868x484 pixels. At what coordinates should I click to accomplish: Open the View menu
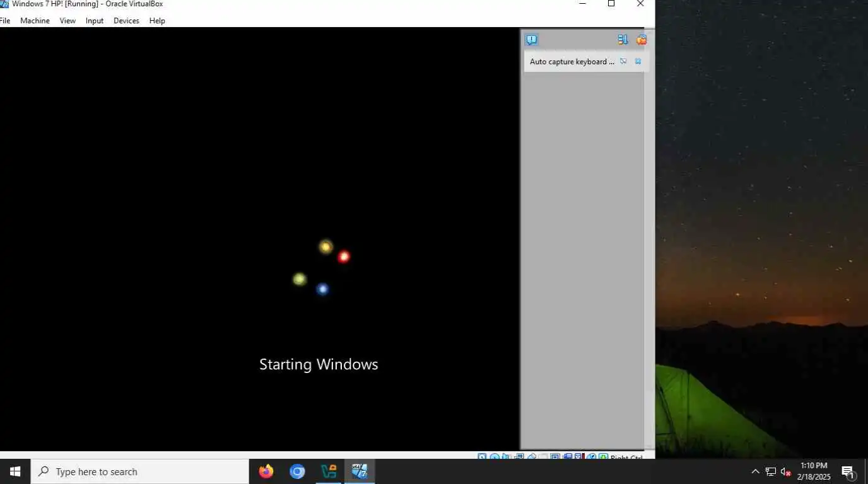pyautogui.click(x=67, y=21)
